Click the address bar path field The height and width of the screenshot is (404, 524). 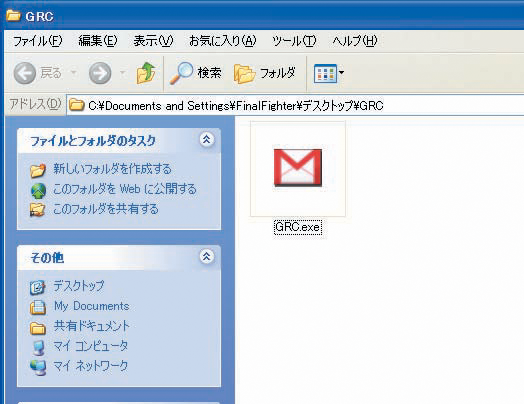(x=295, y=105)
